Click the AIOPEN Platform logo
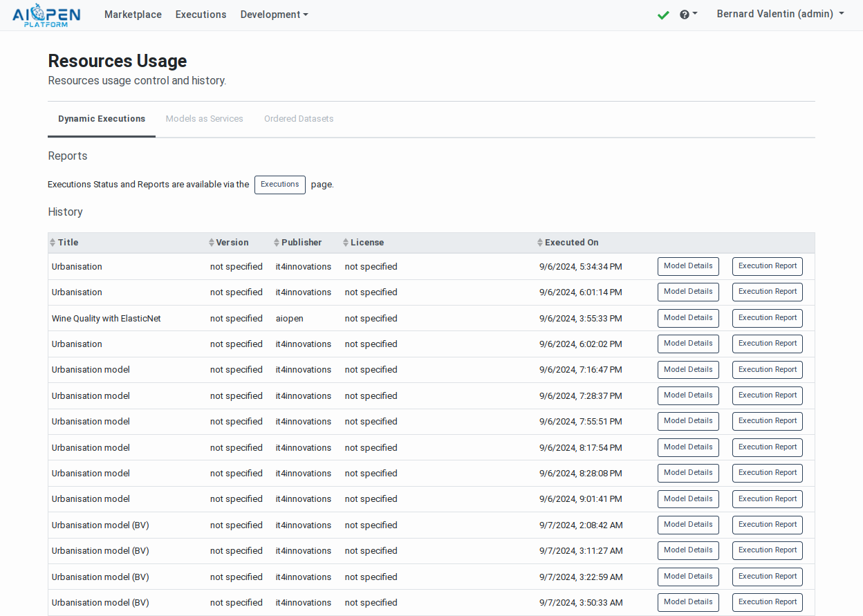The image size is (863, 616). pos(46,15)
